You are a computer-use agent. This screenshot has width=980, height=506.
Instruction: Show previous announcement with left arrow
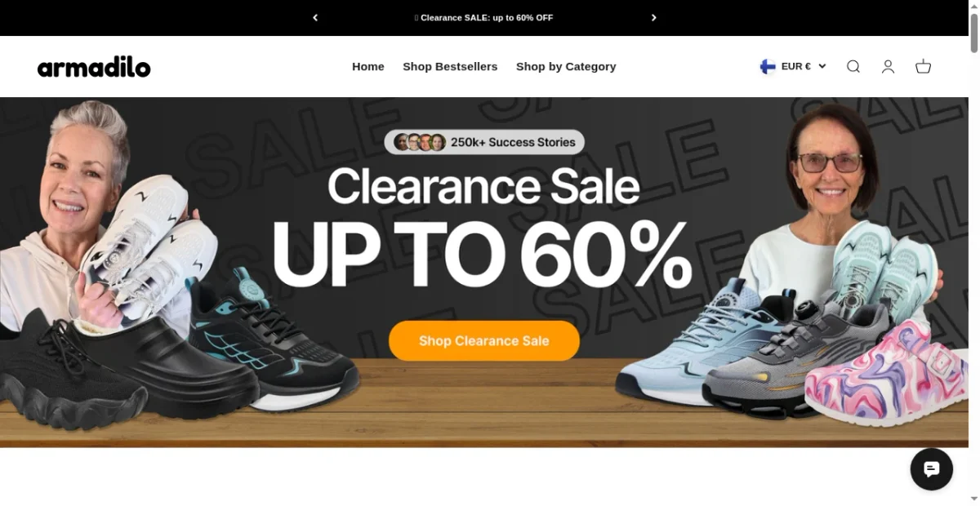tap(315, 18)
